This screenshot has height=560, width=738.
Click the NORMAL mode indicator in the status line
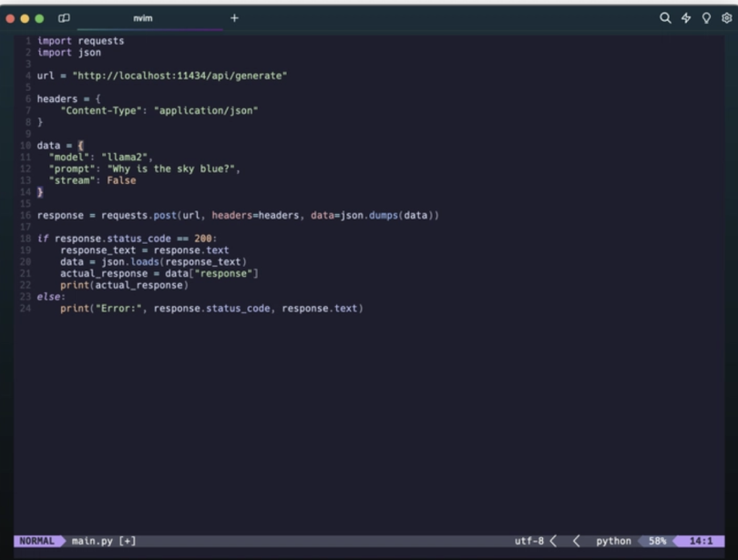[x=36, y=541]
